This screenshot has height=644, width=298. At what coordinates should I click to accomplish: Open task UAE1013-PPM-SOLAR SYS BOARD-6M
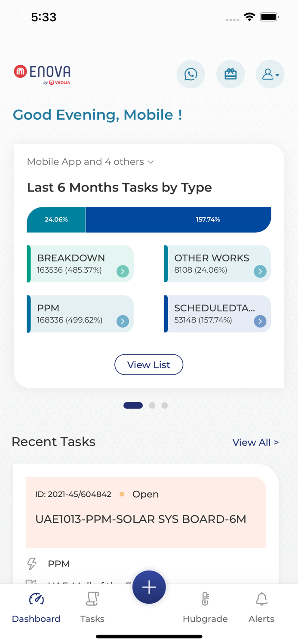coord(141,519)
